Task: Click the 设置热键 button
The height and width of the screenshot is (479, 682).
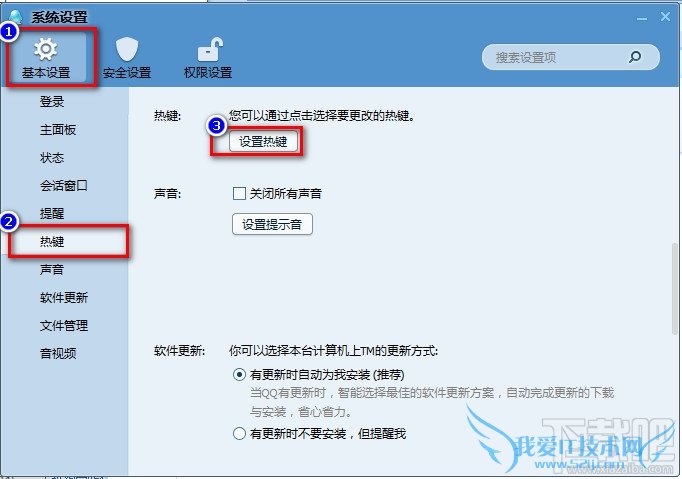Action: (263, 141)
